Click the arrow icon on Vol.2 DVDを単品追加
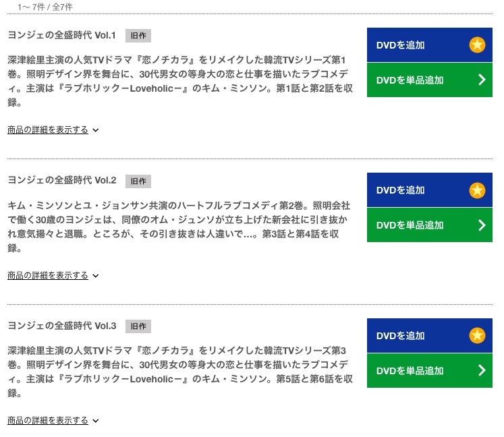Screen dimensions: 504x437 (x=482, y=225)
